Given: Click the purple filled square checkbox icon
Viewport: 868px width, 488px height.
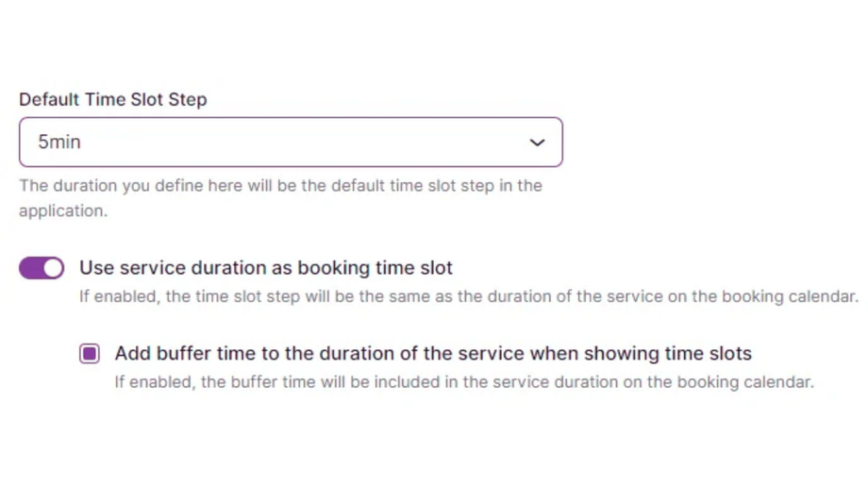Looking at the screenshot, I should [x=90, y=354].
